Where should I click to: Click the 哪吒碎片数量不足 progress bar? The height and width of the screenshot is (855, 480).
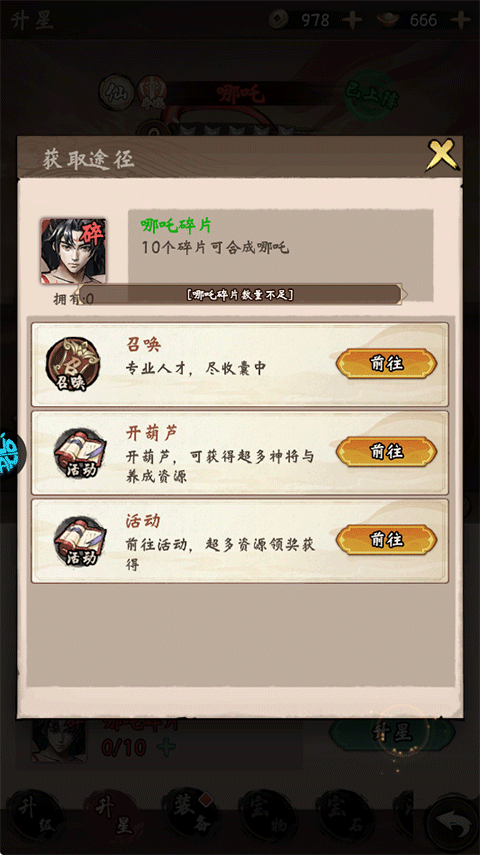point(240,294)
